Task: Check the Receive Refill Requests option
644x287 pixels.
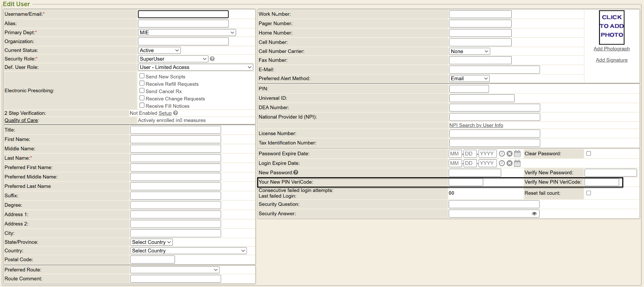Action: 142,83
